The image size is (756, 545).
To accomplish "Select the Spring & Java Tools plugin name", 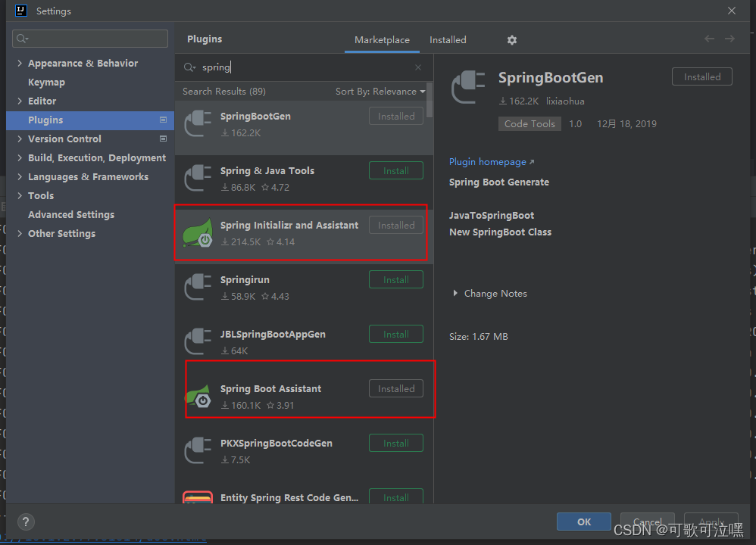I will pos(267,170).
